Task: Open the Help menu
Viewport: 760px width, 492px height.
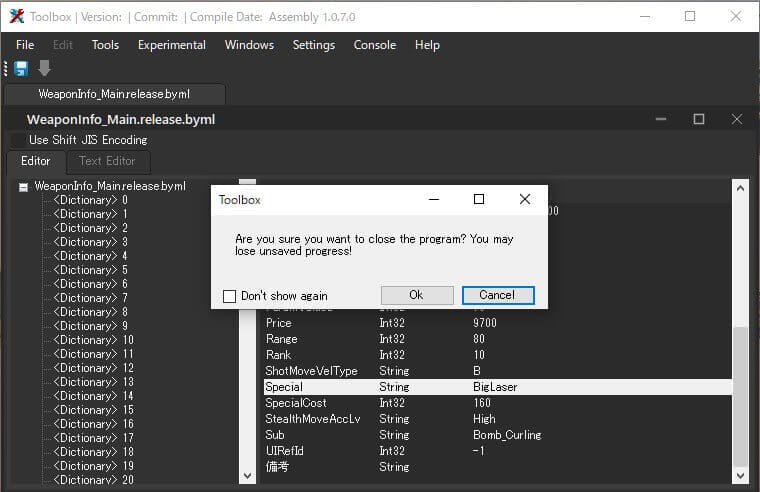Action: coord(427,45)
